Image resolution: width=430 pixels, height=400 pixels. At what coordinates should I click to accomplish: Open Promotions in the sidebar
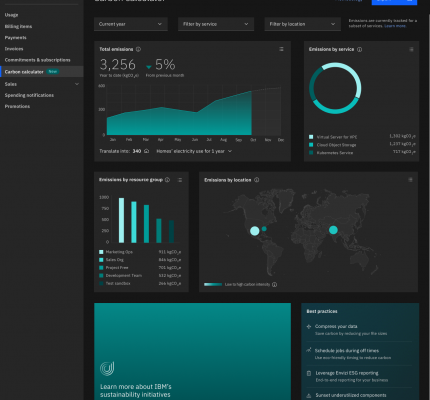coord(17,106)
